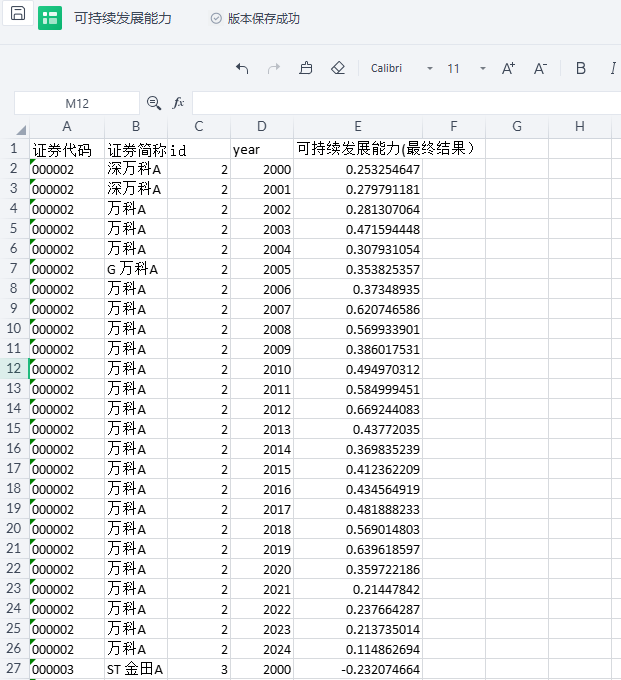Select the format painter tool
The width and height of the screenshot is (621, 680).
(306, 68)
